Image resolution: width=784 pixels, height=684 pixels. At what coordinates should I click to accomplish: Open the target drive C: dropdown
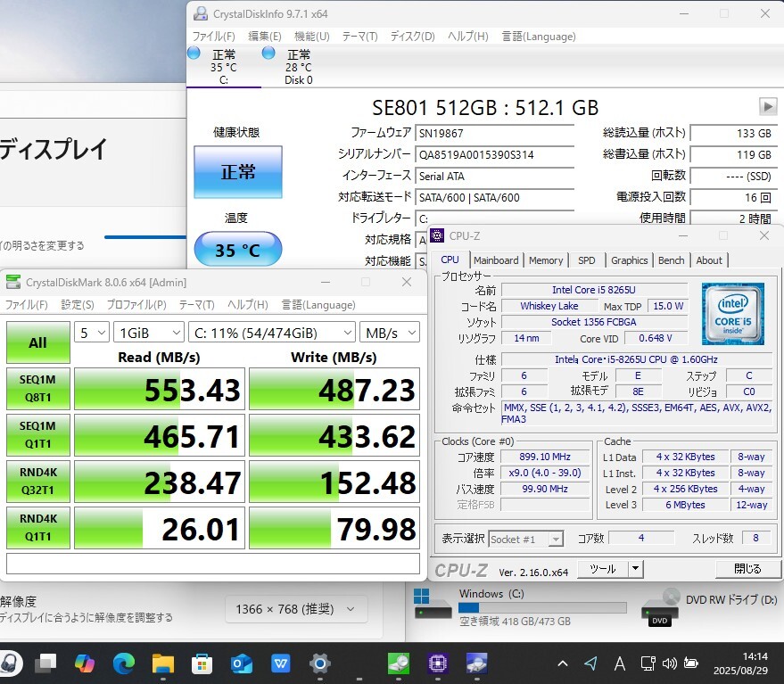tap(272, 333)
